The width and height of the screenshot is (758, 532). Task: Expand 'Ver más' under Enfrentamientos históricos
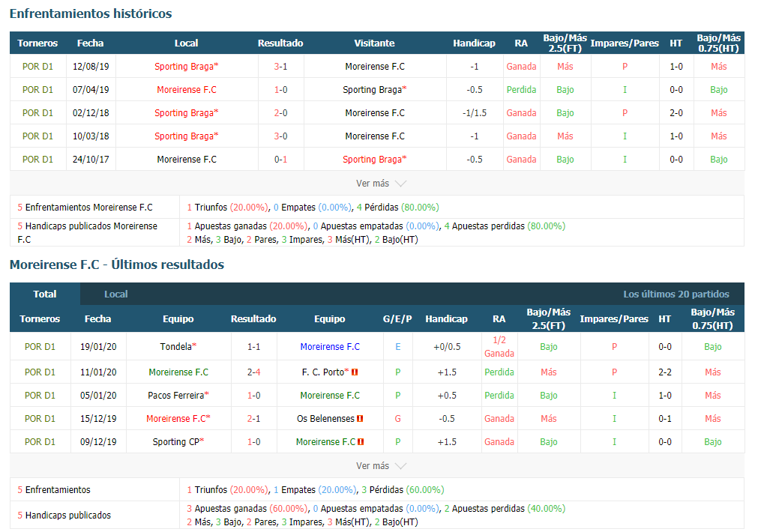(x=381, y=184)
